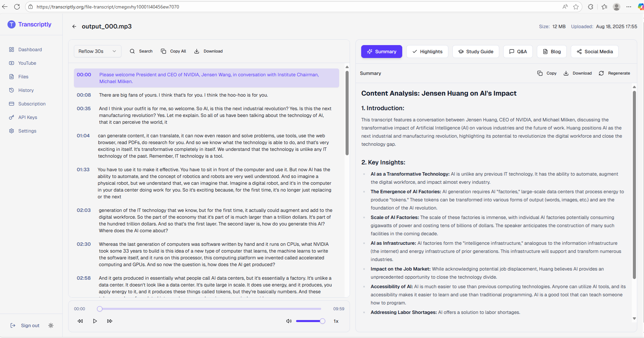Open the Reflow 30s dropdown
The height and width of the screenshot is (338, 644).
(x=98, y=51)
